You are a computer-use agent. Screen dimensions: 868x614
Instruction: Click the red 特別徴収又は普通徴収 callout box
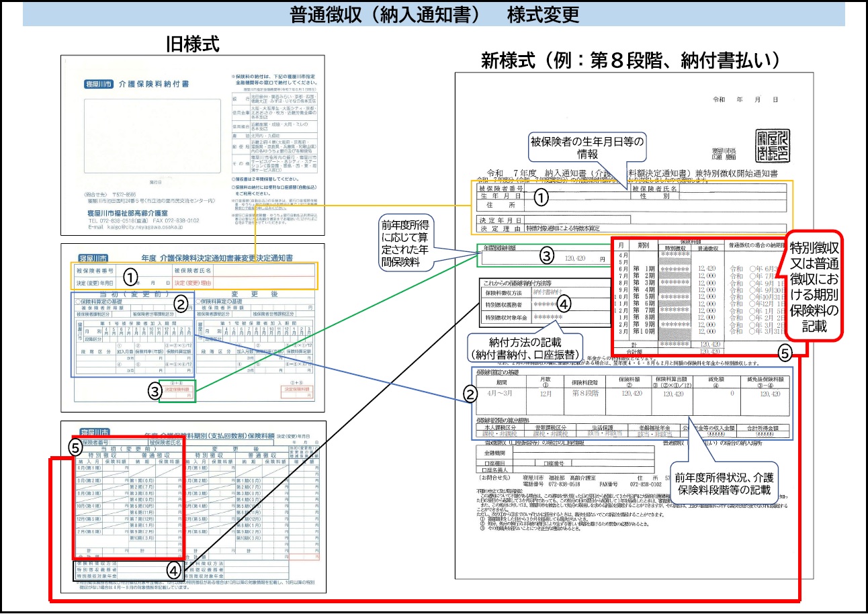[x=816, y=290]
